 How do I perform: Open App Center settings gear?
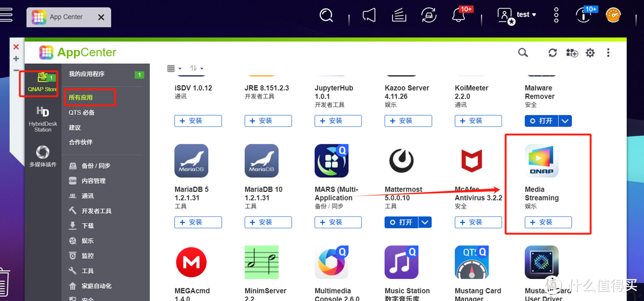click(x=590, y=52)
